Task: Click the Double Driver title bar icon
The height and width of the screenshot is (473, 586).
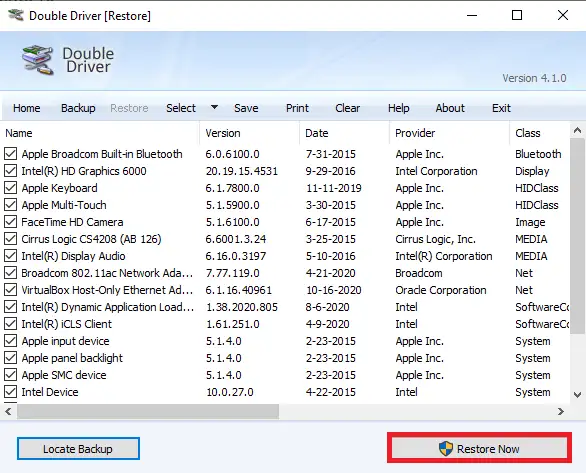Action: [16, 15]
